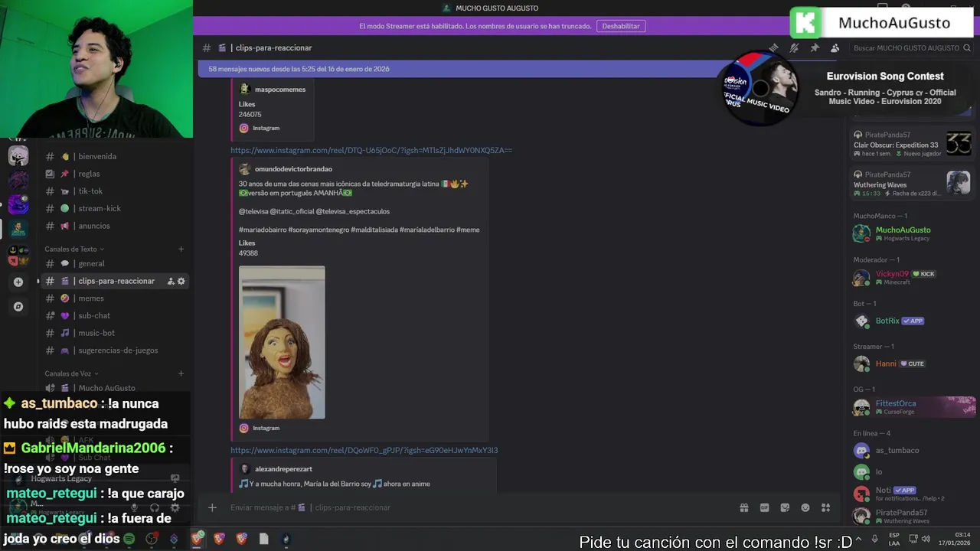The image size is (980, 551).
Task: Open the stream-kick channel
Action: (x=115, y=208)
